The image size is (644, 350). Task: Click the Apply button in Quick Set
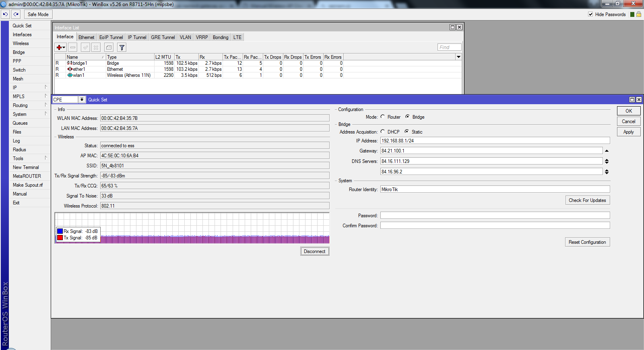(x=629, y=132)
